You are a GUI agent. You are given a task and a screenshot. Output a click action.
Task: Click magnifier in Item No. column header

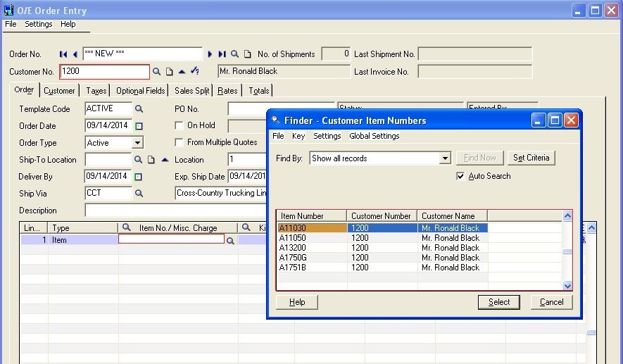point(126,227)
